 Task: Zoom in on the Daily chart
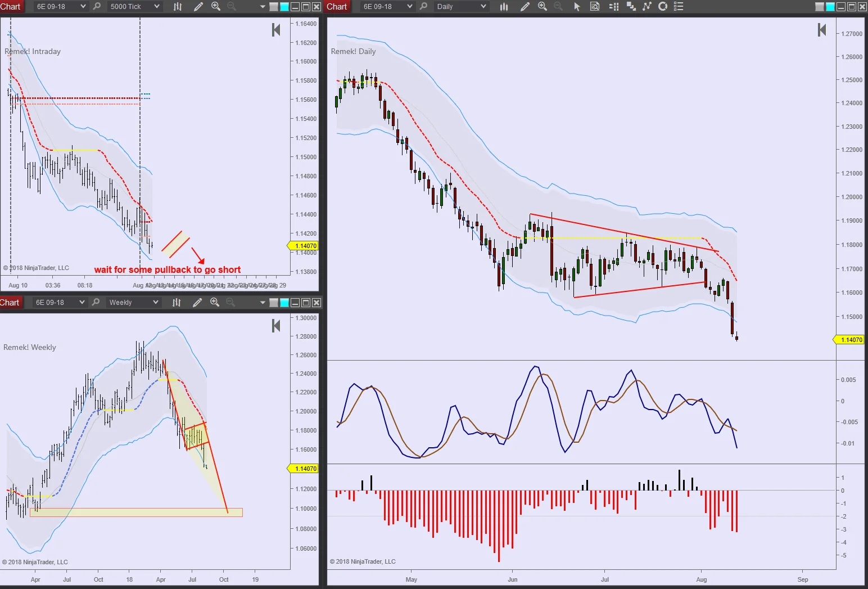click(x=542, y=6)
